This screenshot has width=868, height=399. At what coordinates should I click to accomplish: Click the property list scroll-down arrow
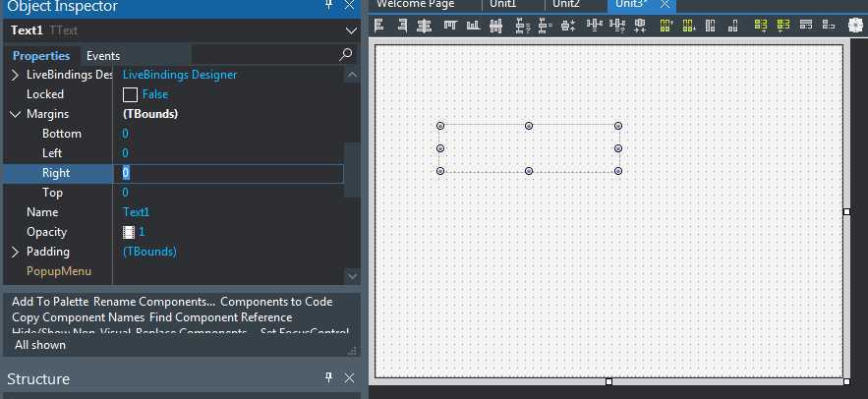click(352, 275)
